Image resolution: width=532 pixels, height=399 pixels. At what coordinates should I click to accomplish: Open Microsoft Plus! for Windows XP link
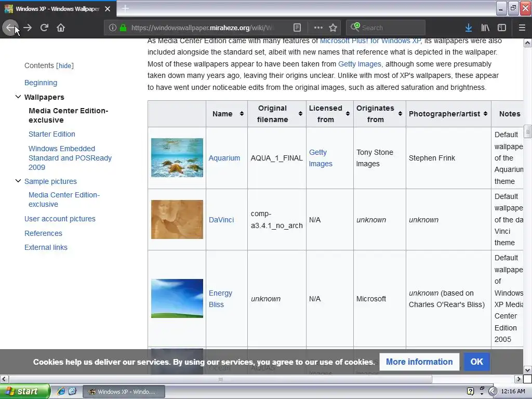[370, 41]
